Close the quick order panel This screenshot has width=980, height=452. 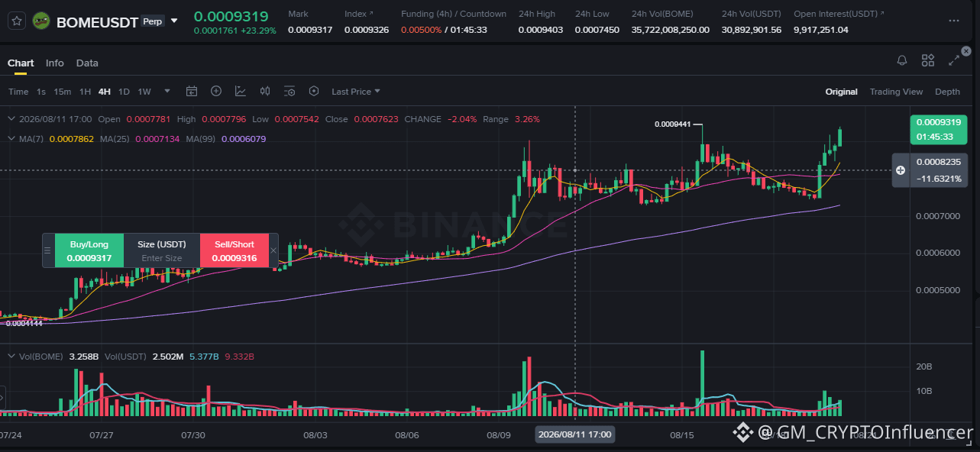274,250
